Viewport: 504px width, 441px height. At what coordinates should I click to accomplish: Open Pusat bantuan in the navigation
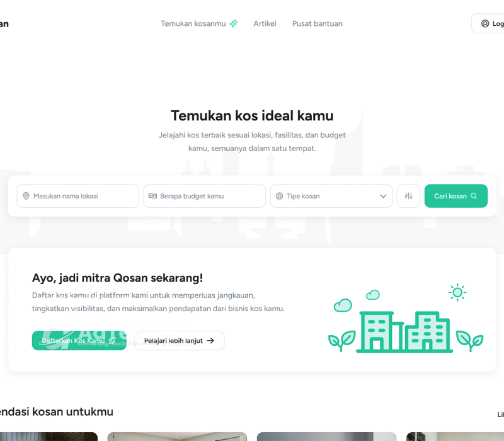(318, 23)
